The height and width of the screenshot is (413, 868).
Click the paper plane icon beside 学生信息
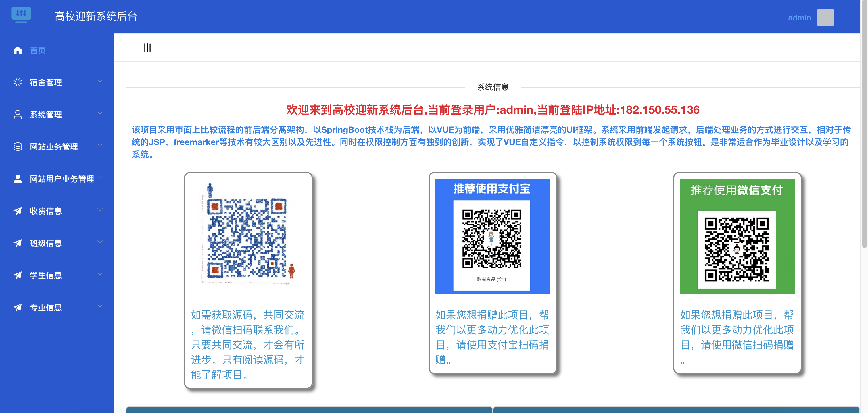pyautogui.click(x=18, y=275)
